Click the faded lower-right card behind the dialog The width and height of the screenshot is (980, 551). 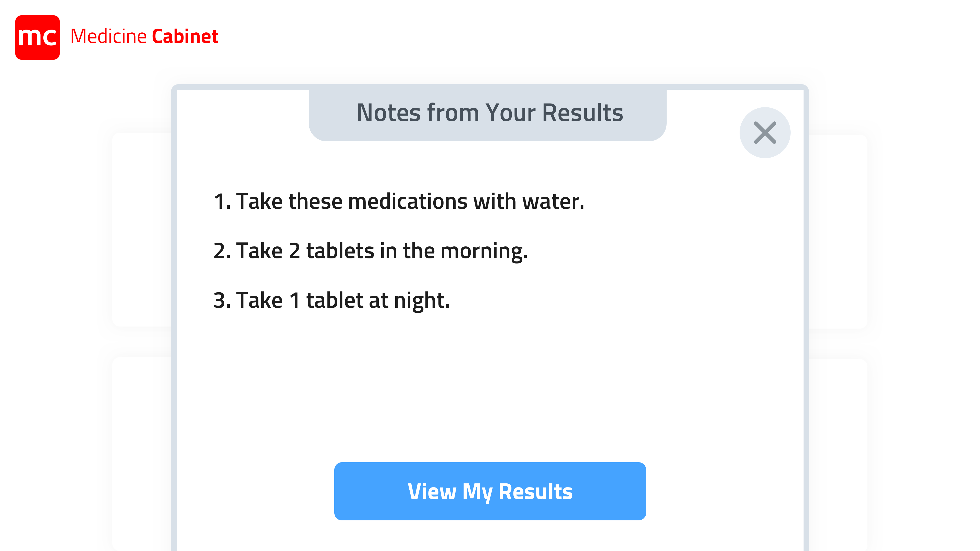838,454
